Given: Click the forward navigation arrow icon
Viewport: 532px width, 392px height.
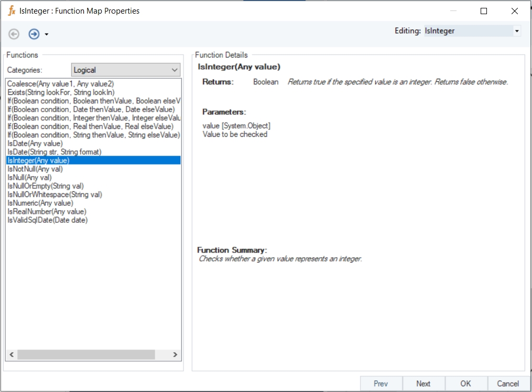Looking at the screenshot, I should pyautogui.click(x=34, y=34).
